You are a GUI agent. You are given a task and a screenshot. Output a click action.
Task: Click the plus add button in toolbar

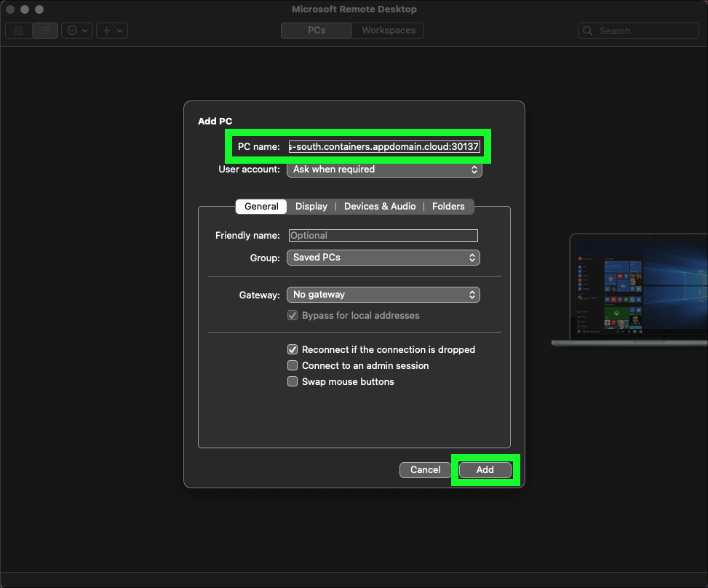(x=112, y=31)
